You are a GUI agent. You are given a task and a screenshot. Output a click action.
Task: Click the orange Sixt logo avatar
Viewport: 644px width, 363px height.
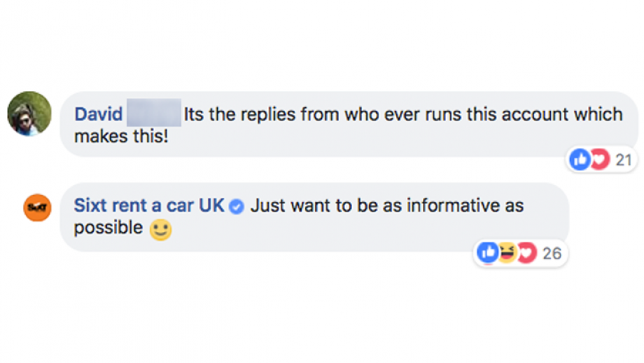tap(37, 207)
